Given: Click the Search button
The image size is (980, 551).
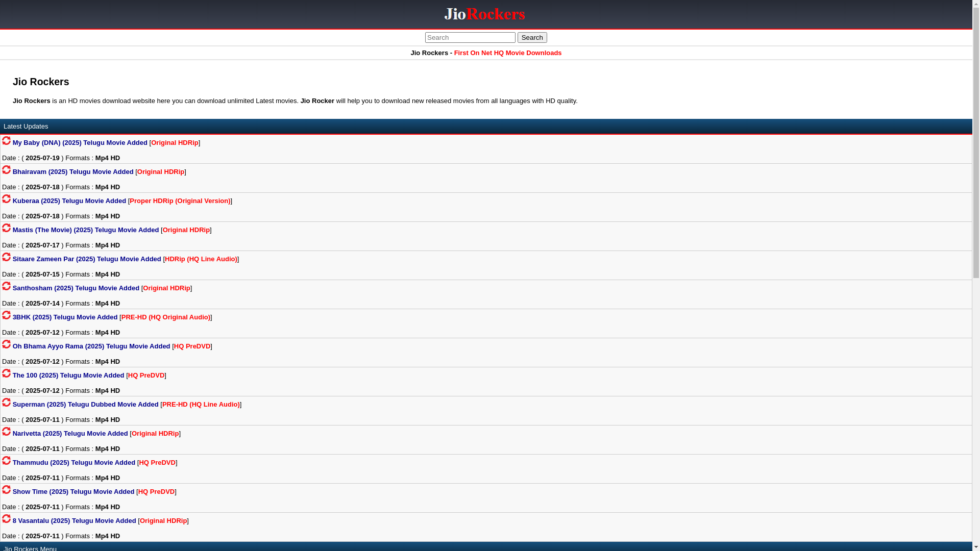Looking at the screenshot, I should 532,37.
